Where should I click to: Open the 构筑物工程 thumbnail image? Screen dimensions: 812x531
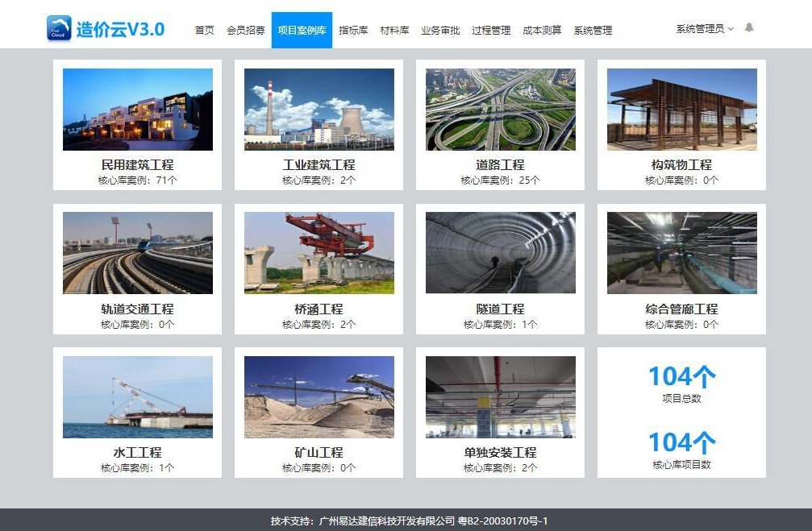(682, 110)
